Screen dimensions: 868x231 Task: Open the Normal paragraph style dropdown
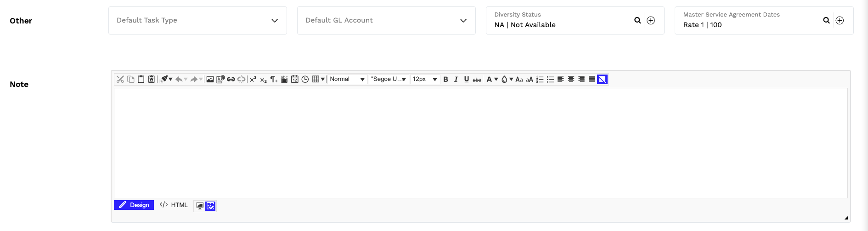pos(347,79)
